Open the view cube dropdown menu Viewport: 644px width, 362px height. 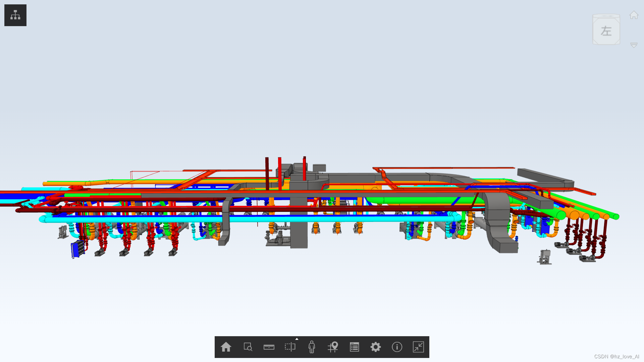pos(634,45)
